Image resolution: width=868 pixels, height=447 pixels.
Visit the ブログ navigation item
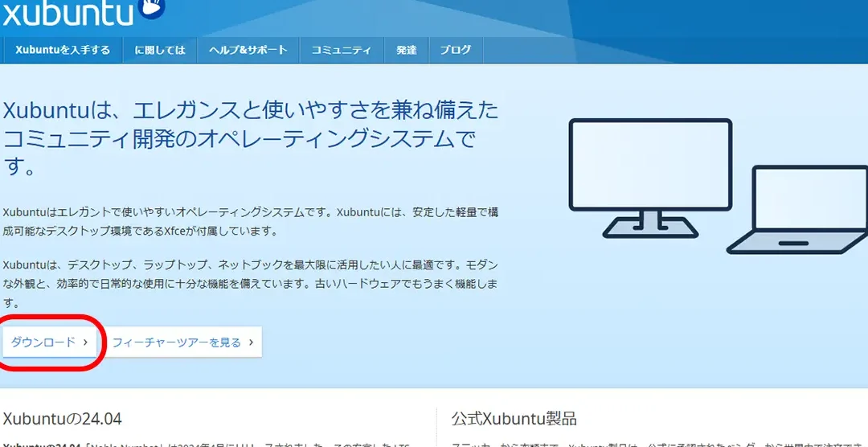click(456, 51)
